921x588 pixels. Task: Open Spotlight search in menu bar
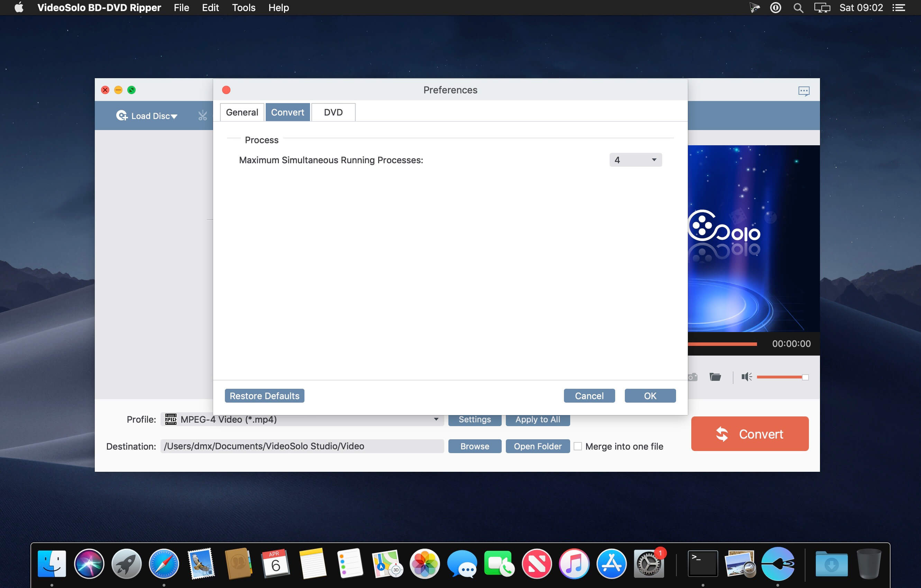pos(798,8)
